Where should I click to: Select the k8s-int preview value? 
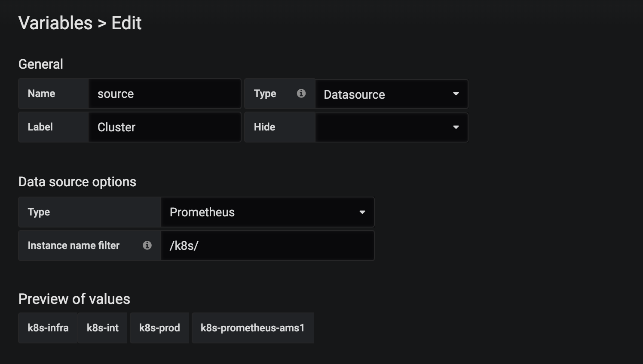(x=103, y=328)
